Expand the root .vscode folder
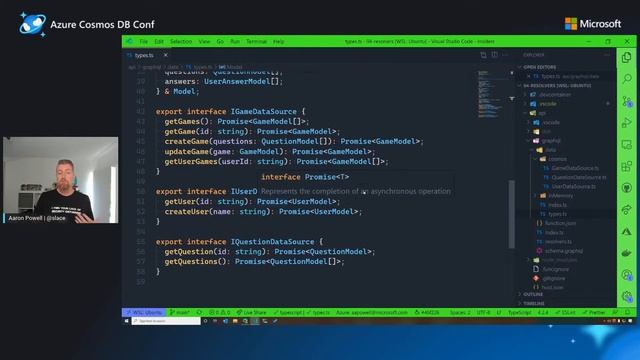The width and height of the screenshot is (640, 360). tap(547, 104)
